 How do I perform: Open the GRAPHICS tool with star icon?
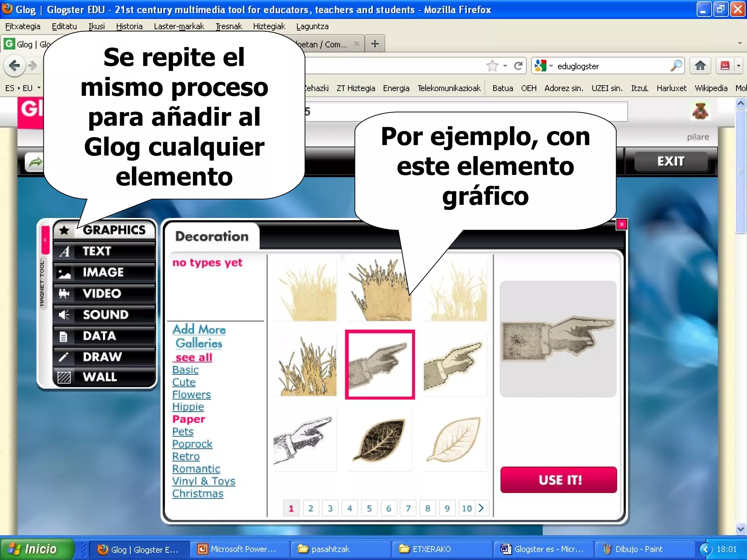104,230
